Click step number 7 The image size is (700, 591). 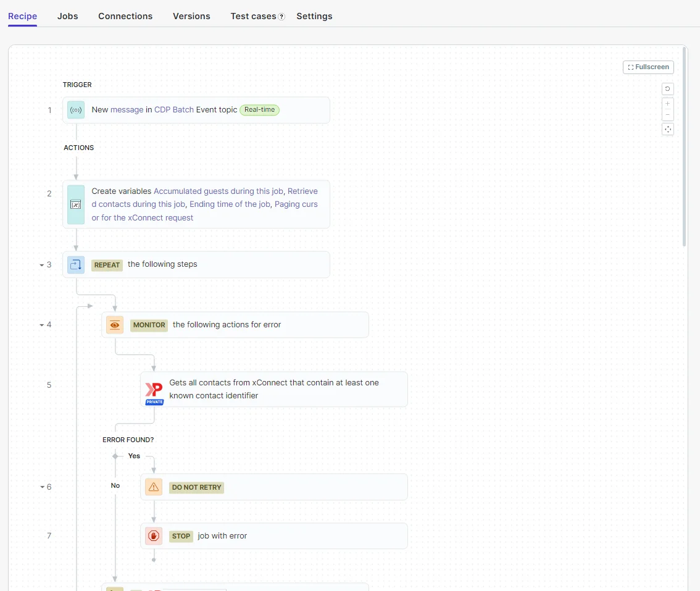coord(49,535)
